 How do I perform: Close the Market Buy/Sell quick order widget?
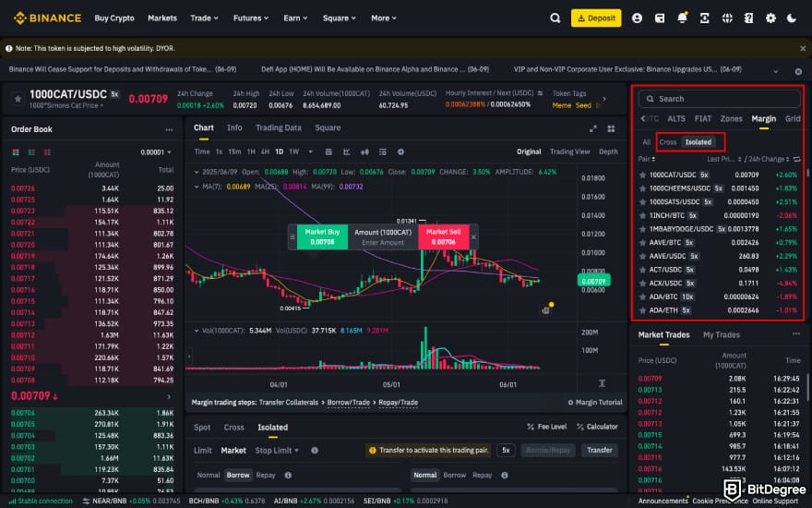coord(473,236)
